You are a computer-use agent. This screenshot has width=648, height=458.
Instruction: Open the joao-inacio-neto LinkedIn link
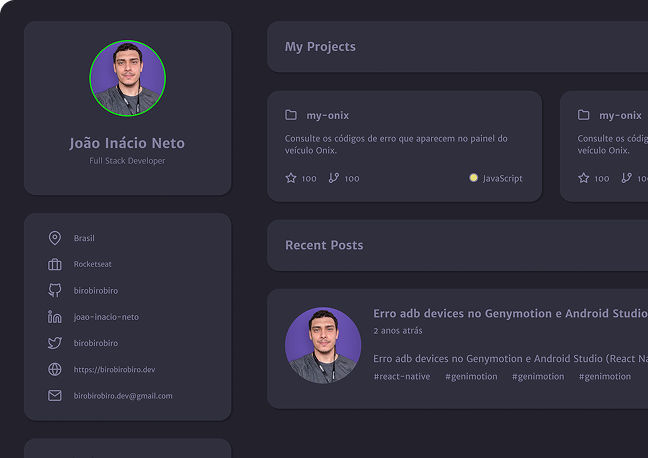(106, 317)
